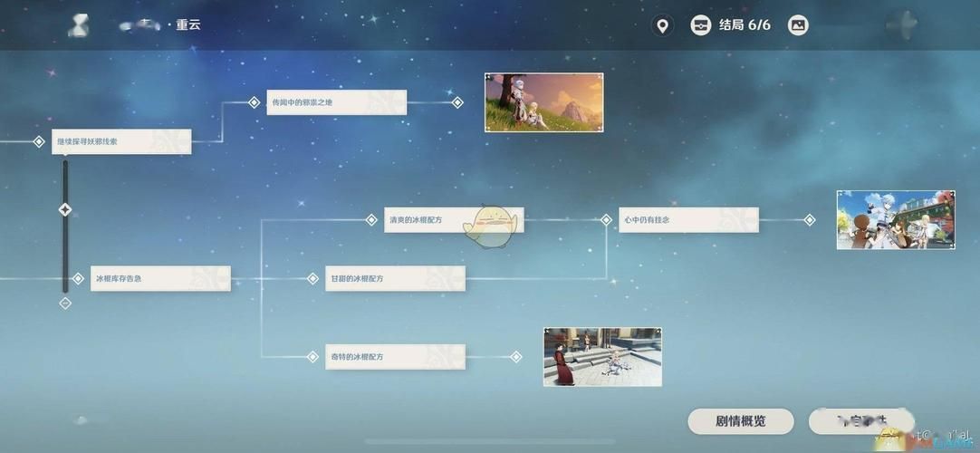View the sunset hillside ending thumbnail

click(x=543, y=102)
